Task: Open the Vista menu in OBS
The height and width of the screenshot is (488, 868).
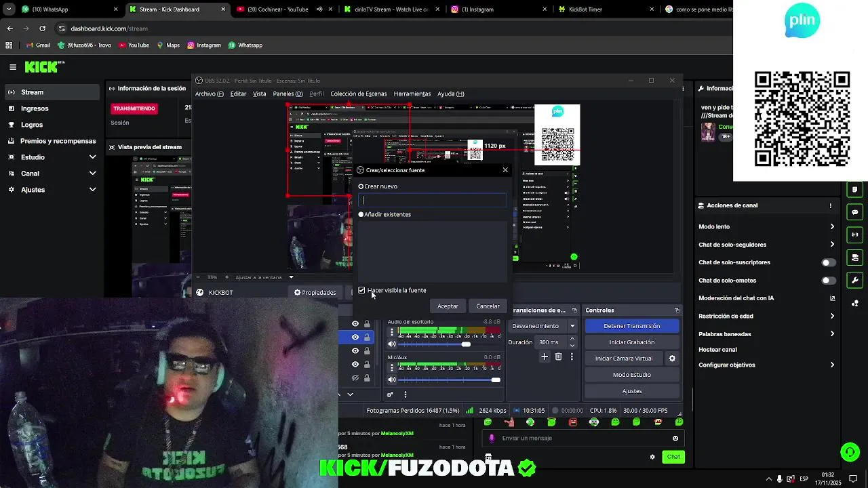Action: point(259,94)
